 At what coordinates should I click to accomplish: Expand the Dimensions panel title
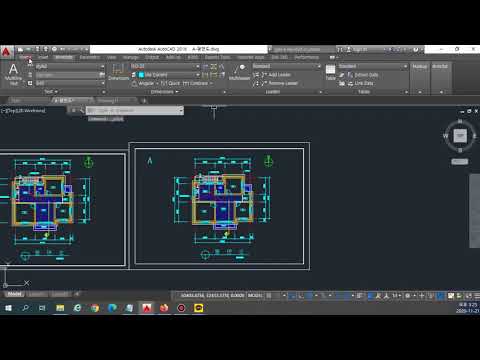pos(165,92)
